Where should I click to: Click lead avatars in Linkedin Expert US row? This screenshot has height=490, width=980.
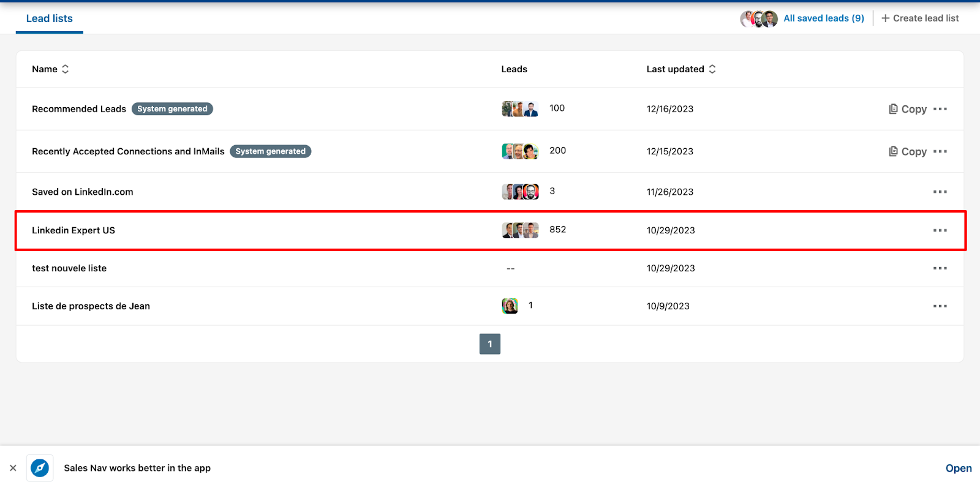point(520,230)
